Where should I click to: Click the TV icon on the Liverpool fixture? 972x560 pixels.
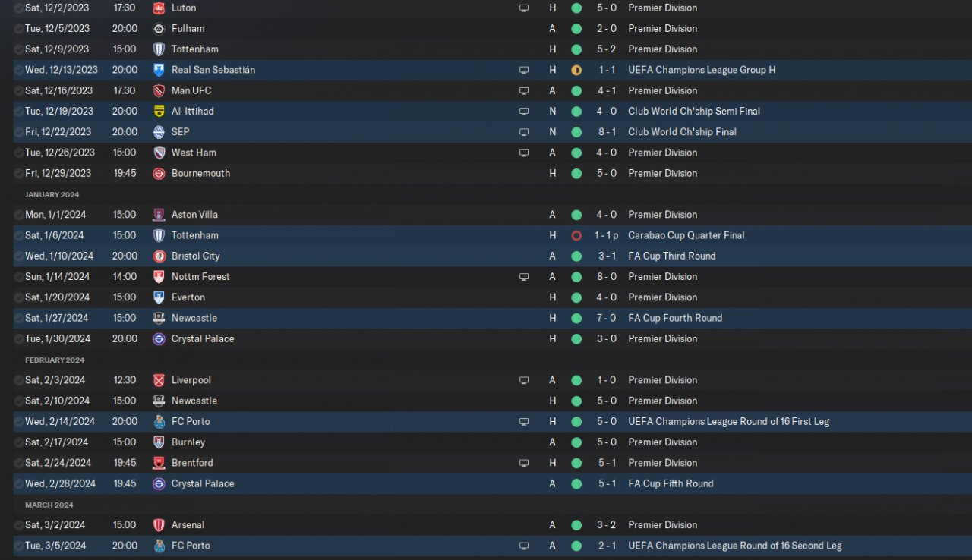point(524,380)
